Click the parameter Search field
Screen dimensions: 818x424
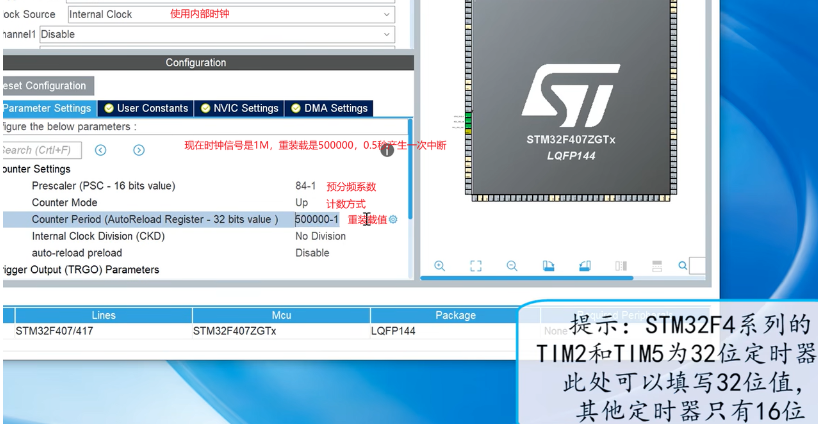(42, 150)
